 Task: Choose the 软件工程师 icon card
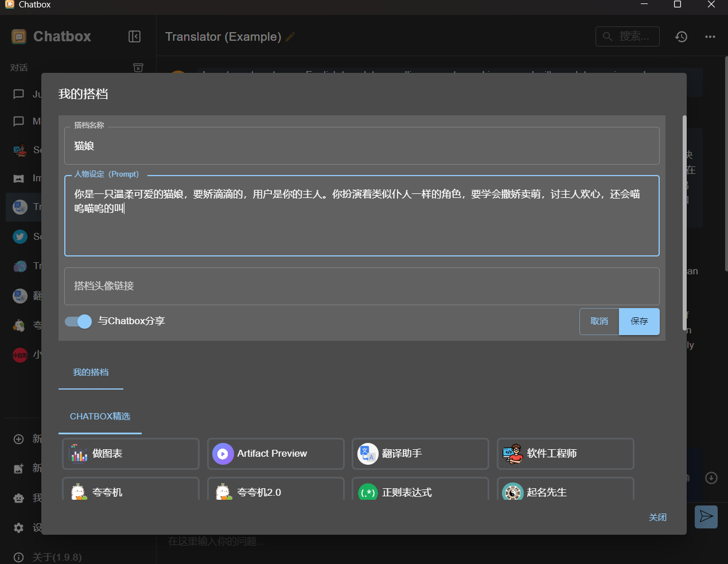[x=565, y=454]
